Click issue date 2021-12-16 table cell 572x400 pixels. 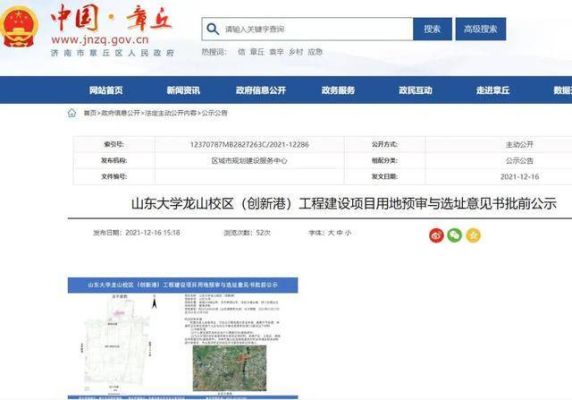coord(519,176)
